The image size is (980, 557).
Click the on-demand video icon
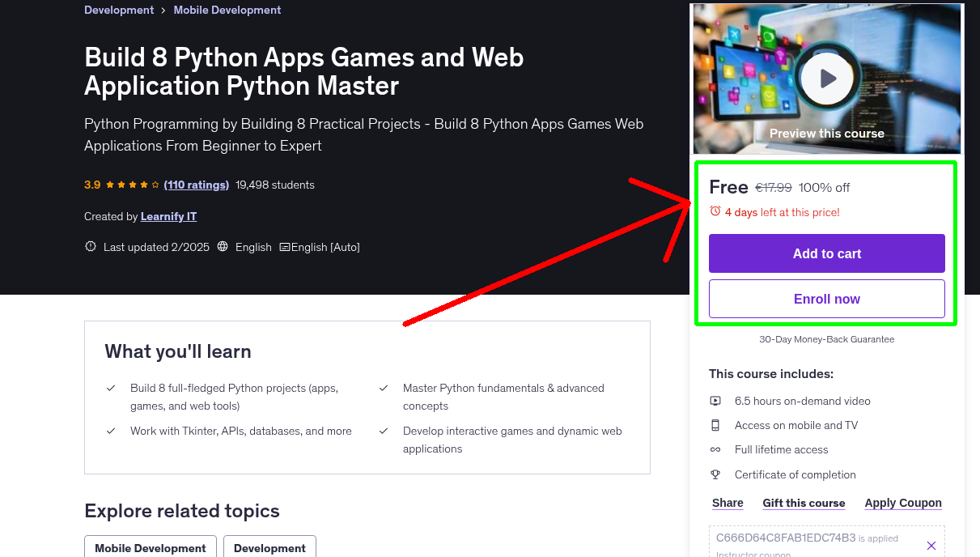(x=715, y=401)
